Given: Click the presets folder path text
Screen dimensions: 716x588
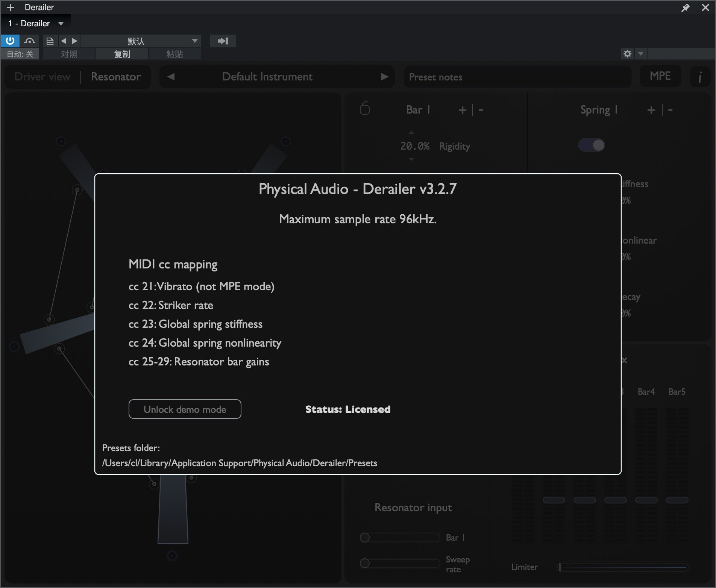Looking at the screenshot, I should point(240,463).
